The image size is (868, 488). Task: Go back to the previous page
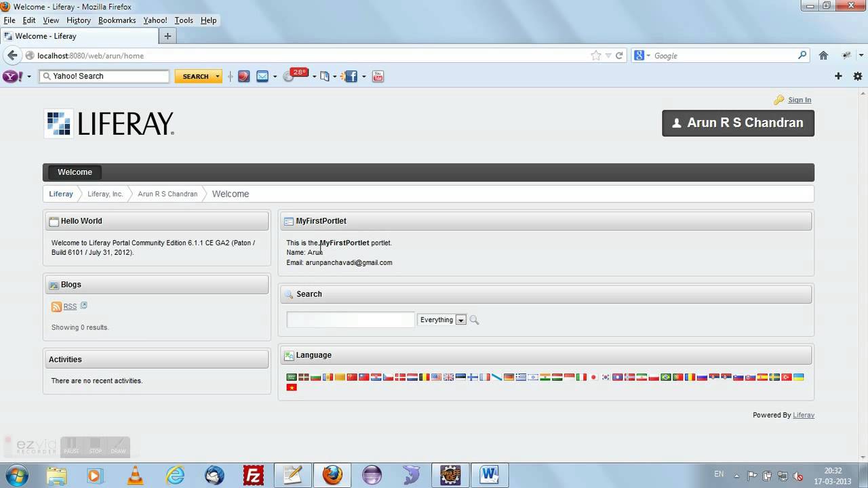pos(12,56)
